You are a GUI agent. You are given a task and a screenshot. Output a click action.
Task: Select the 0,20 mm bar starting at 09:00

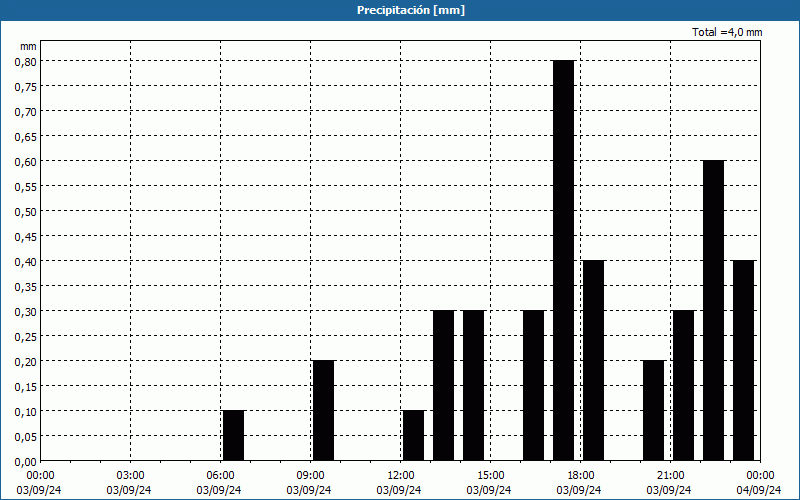point(323,410)
